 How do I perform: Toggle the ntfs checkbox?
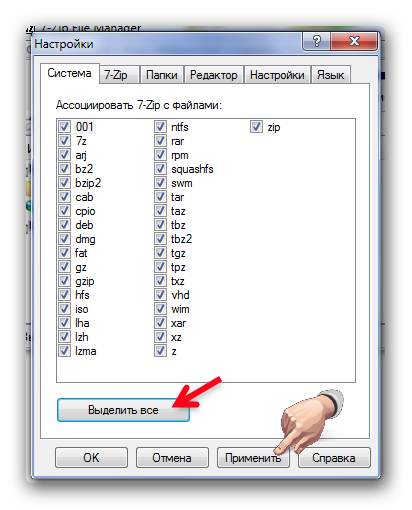160,127
